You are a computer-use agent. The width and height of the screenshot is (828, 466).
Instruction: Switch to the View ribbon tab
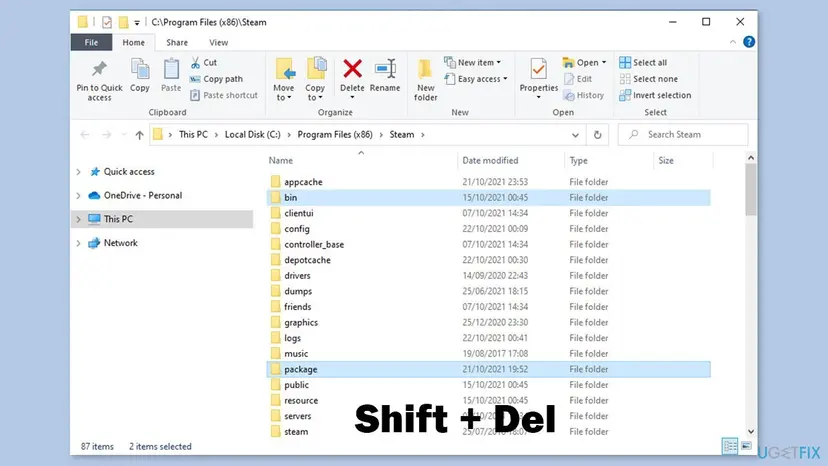tap(219, 42)
